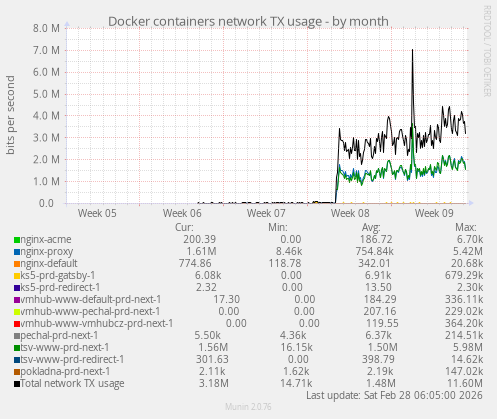This screenshot has width=497, height=419.
Task: Select the ks5-prd-redirect-1 legend label
Action: pyautogui.click(x=60, y=288)
